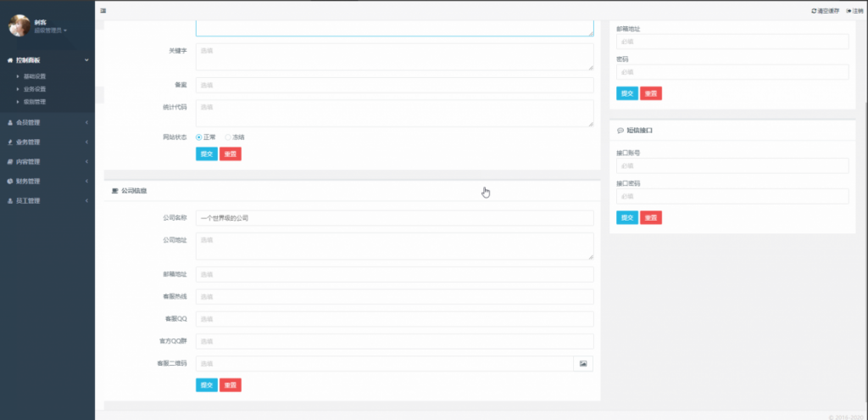Click the 公司名称 input field
This screenshot has height=420, width=868.
394,218
